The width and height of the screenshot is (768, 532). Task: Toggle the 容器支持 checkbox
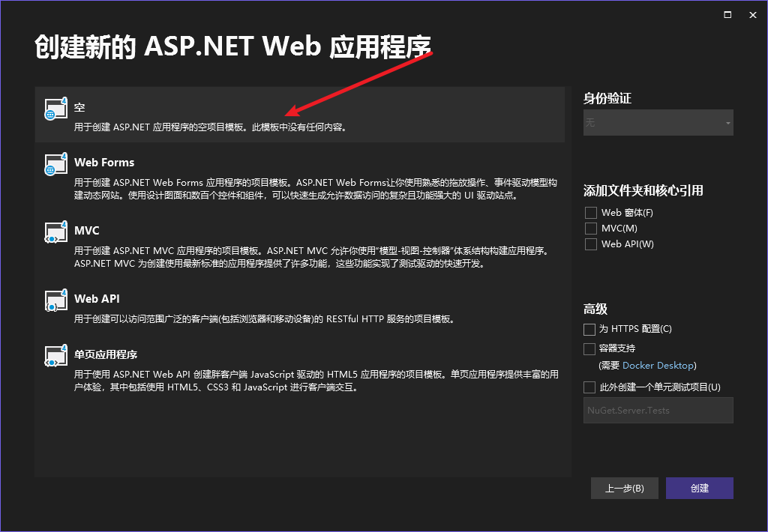pyautogui.click(x=589, y=349)
